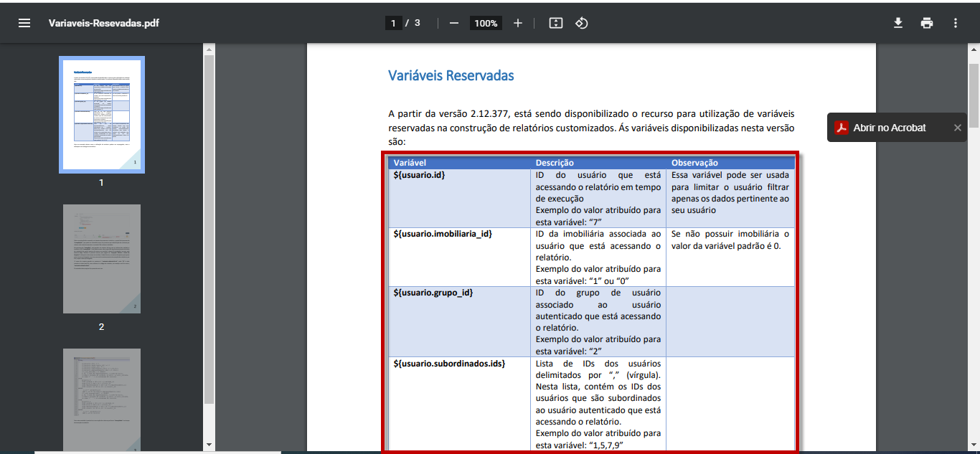Click the total pages count 3
Viewport: 980px width, 454px height.
pos(418,23)
